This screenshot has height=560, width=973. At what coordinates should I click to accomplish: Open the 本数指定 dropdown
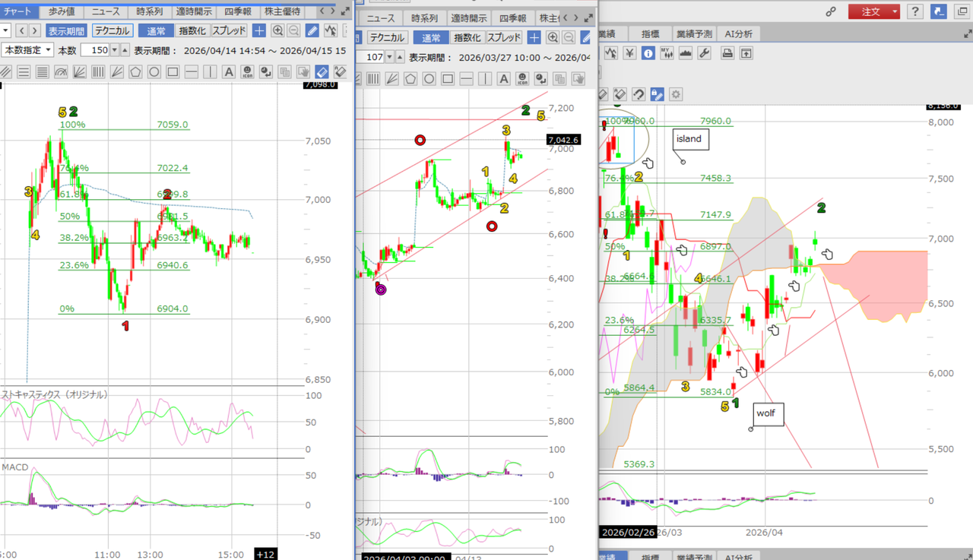pyautogui.click(x=27, y=50)
